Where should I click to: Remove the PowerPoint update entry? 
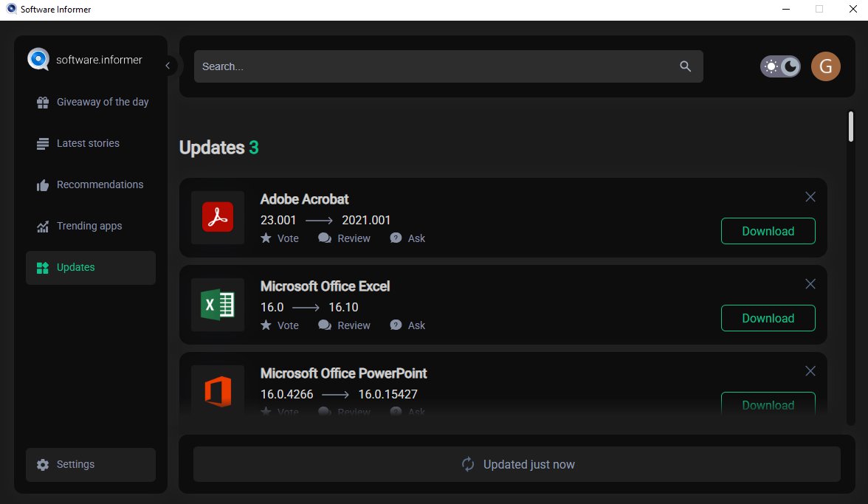pyautogui.click(x=810, y=371)
